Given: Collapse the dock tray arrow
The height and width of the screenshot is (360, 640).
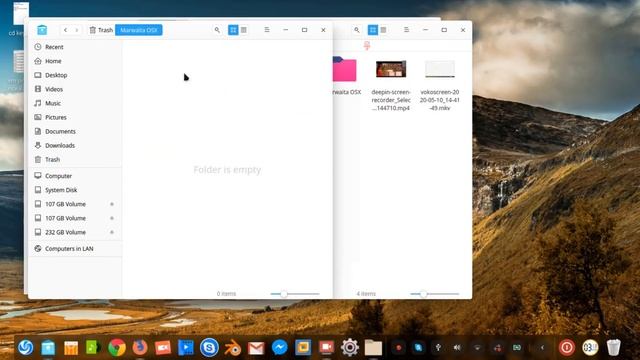Looking at the screenshot, I should coord(542,348).
